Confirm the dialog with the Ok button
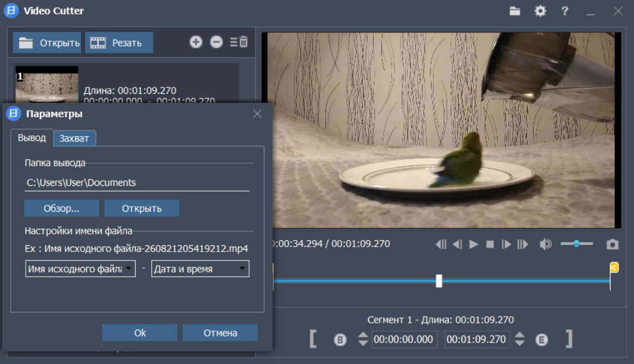Screen dimensions: 634x364 [140, 333]
